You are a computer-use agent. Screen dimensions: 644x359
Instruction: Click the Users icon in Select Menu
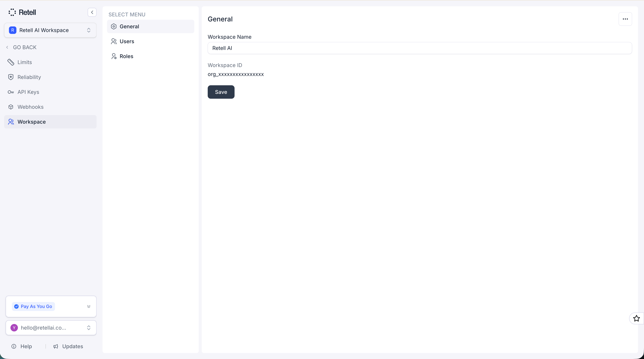click(114, 42)
